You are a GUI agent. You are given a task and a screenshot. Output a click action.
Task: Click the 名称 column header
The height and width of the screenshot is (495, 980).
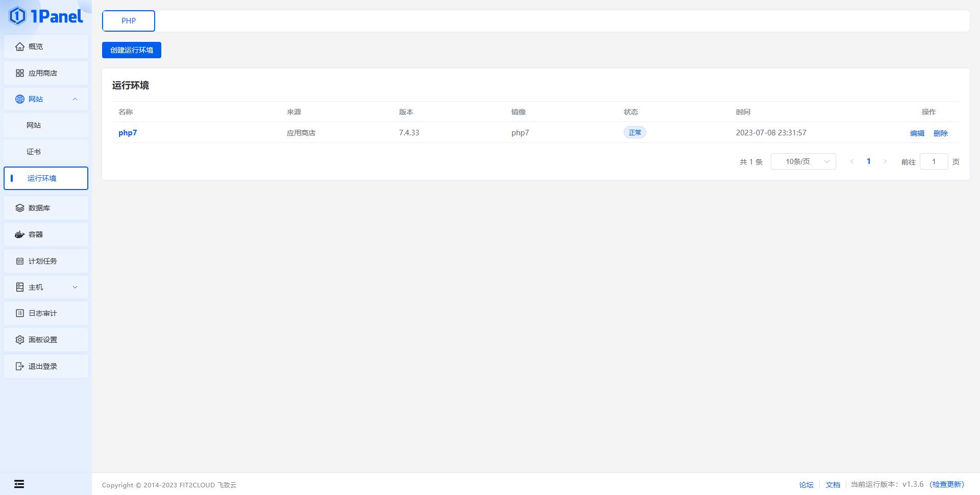click(x=126, y=112)
